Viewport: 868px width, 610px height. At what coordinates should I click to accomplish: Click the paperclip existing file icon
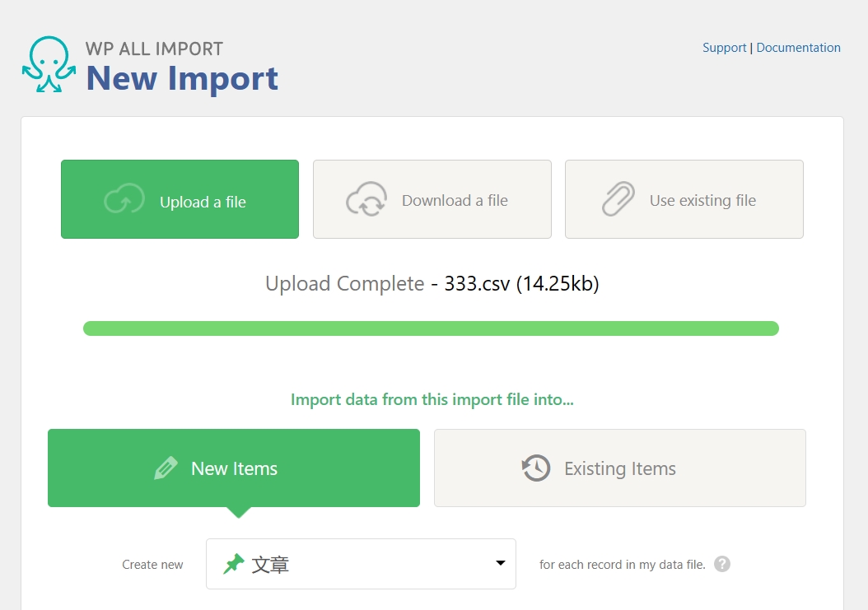(618, 198)
